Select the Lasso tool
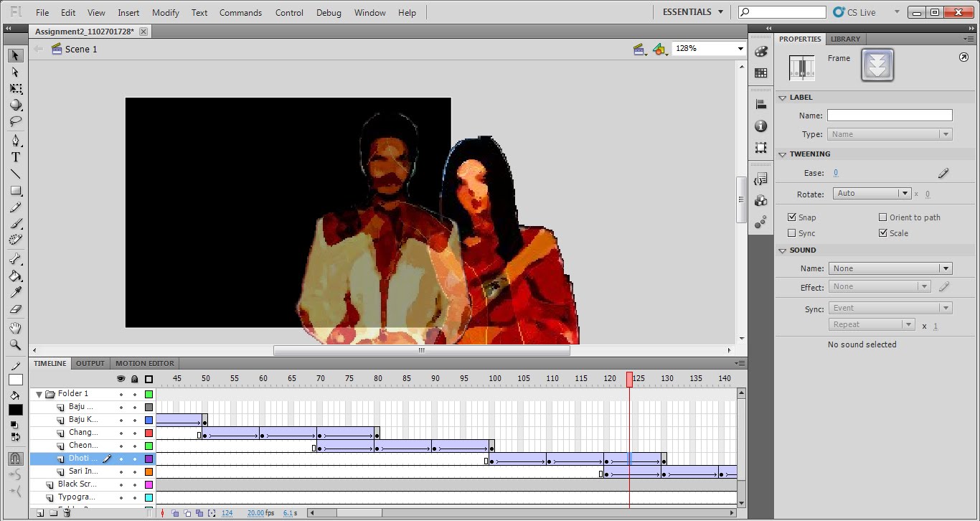 [x=15, y=121]
